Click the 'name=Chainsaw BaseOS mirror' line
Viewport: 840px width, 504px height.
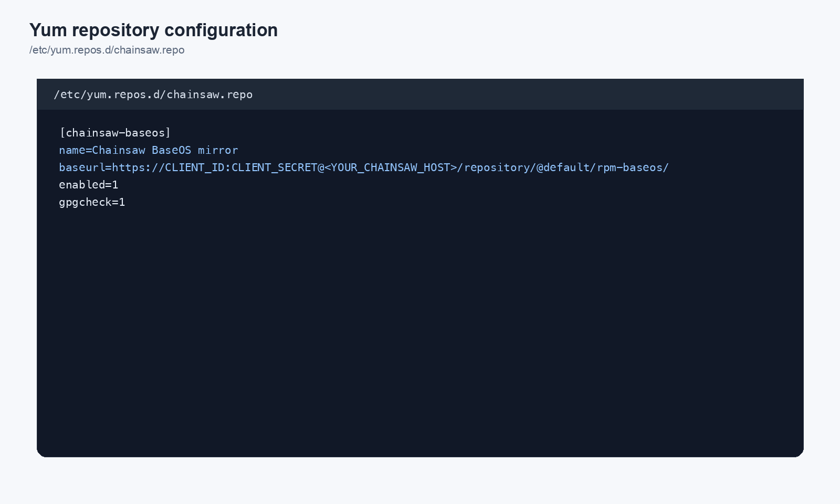149,150
